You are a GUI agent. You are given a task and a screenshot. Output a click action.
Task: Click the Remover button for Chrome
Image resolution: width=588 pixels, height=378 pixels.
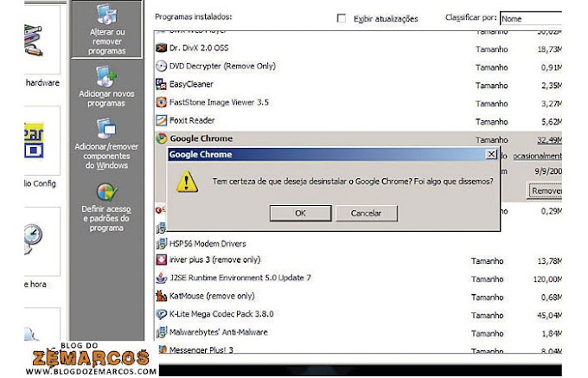coord(545,191)
